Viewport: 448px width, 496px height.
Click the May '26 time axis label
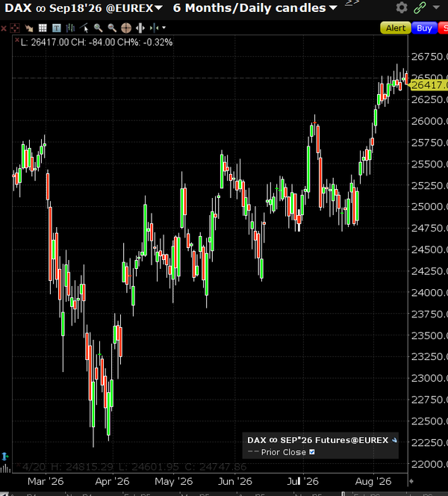pos(173,482)
